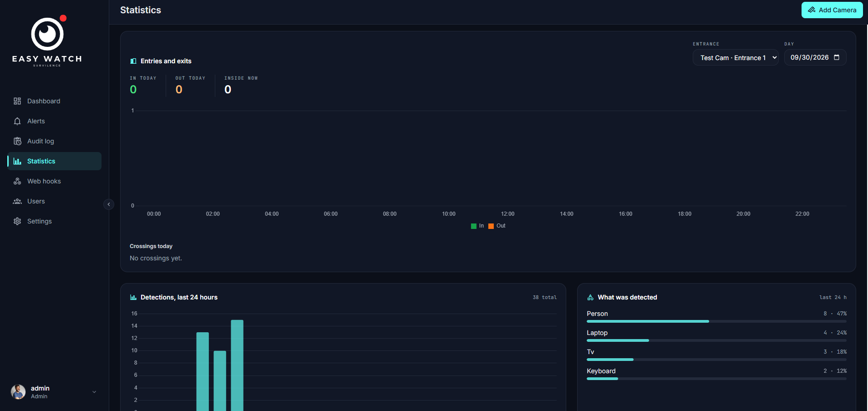868x411 pixels.
Task: Click the Day date field 09/30/2026
Action: 815,57
